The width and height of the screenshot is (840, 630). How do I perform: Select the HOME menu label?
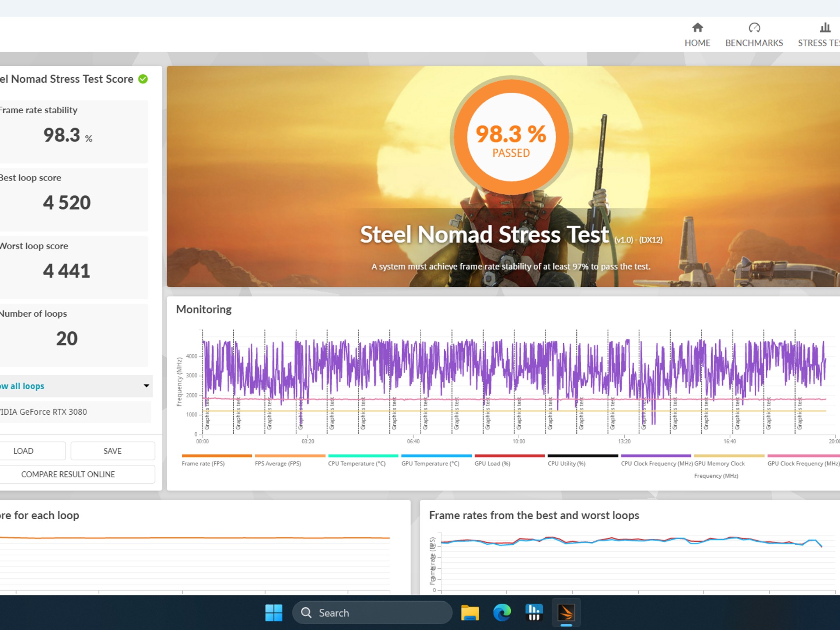pos(697,43)
